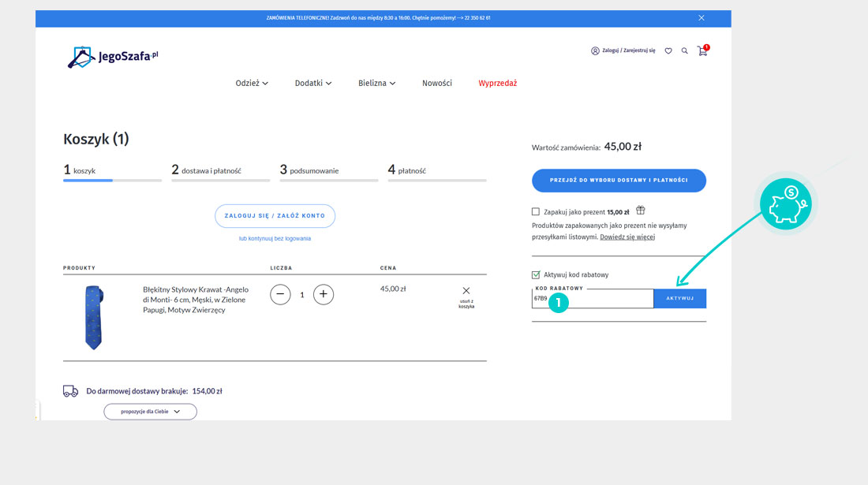This screenshot has width=868, height=485.
Task: Click the piggy bank savings icon
Action: 786,205
